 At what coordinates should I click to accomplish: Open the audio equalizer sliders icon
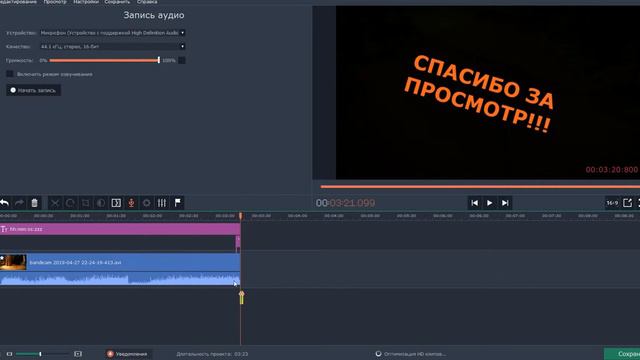(x=162, y=203)
